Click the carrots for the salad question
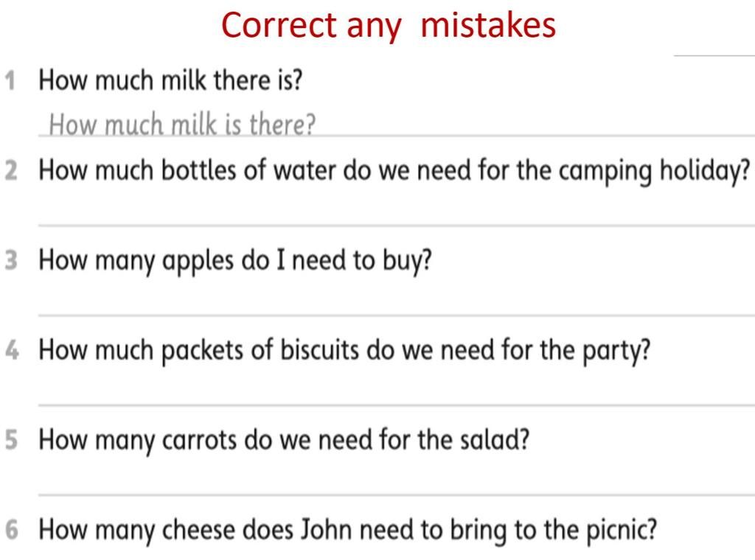Image resolution: width=755 pixels, height=560 pixels. pyautogui.click(x=284, y=440)
